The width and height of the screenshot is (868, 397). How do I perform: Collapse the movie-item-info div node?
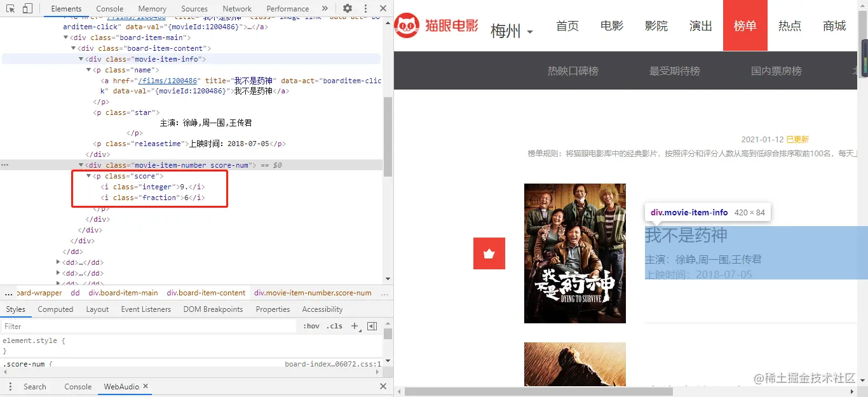[x=81, y=59]
